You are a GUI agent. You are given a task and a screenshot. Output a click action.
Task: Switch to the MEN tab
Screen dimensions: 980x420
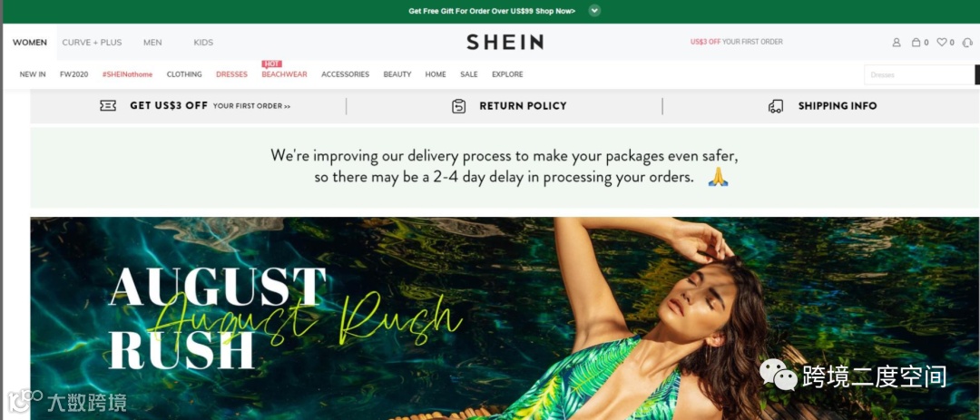(x=152, y=43)
